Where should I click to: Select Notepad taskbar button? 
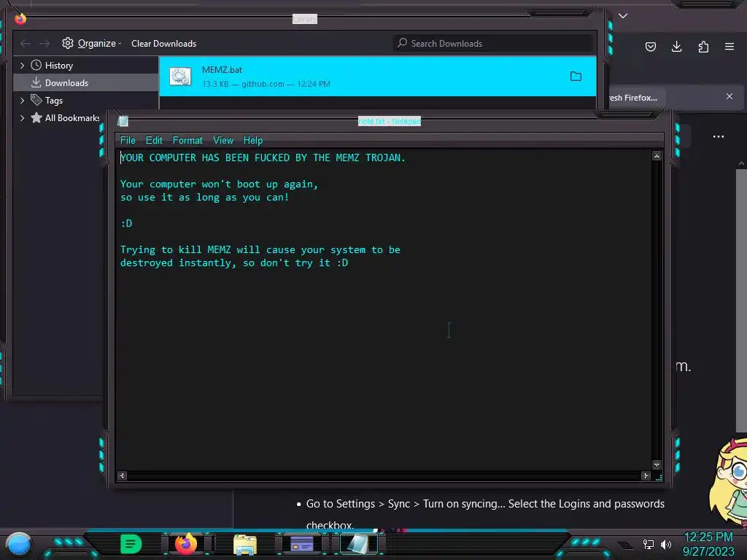point(357,544)
